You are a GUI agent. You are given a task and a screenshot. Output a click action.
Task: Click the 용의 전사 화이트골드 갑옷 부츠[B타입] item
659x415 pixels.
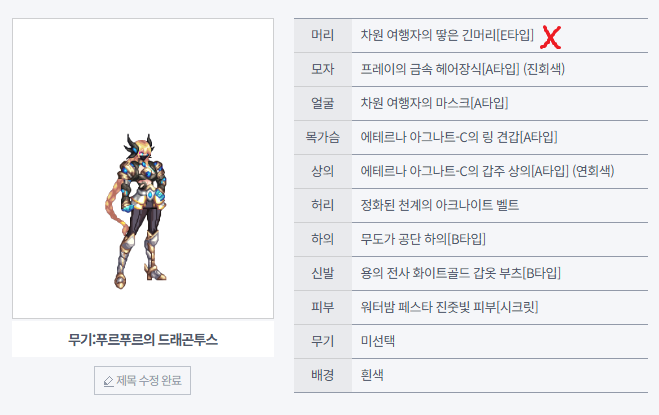coord(461,274)
